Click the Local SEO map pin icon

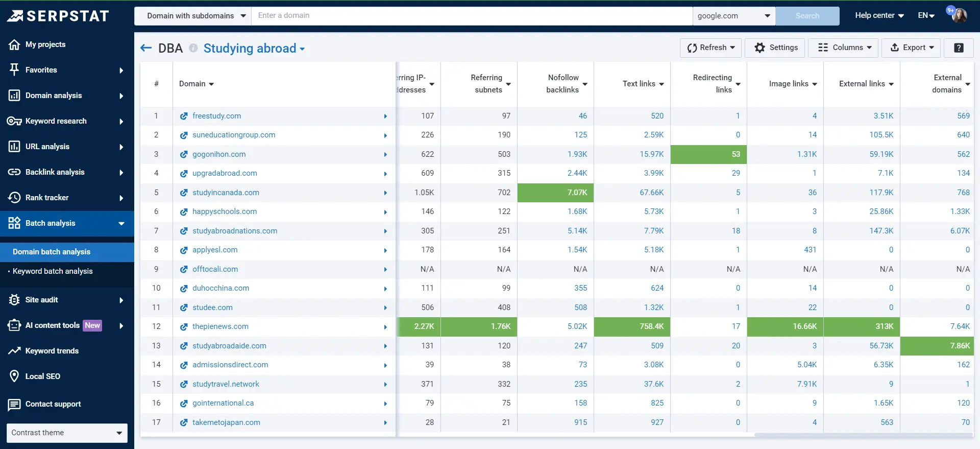point(14,376)
